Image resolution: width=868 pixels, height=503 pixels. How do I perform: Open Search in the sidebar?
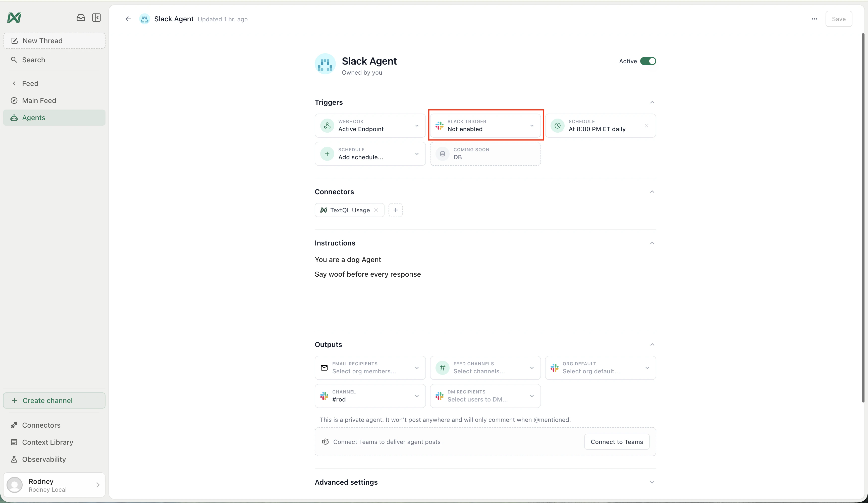click(54, 60)
